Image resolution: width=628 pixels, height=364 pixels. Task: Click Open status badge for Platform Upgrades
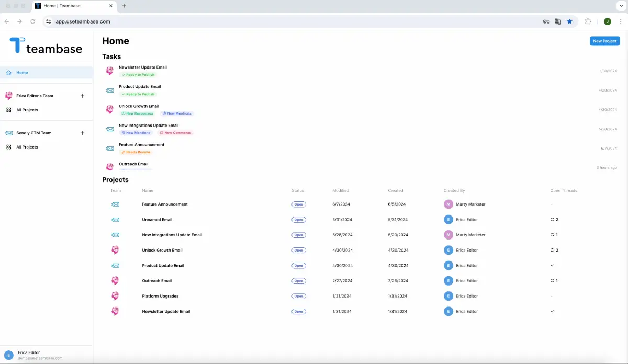299,296
